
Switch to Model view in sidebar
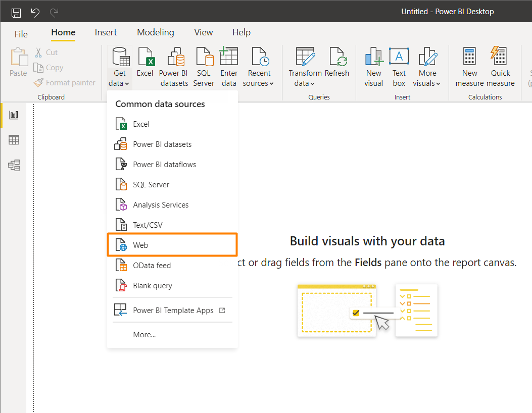click(14, 165)
